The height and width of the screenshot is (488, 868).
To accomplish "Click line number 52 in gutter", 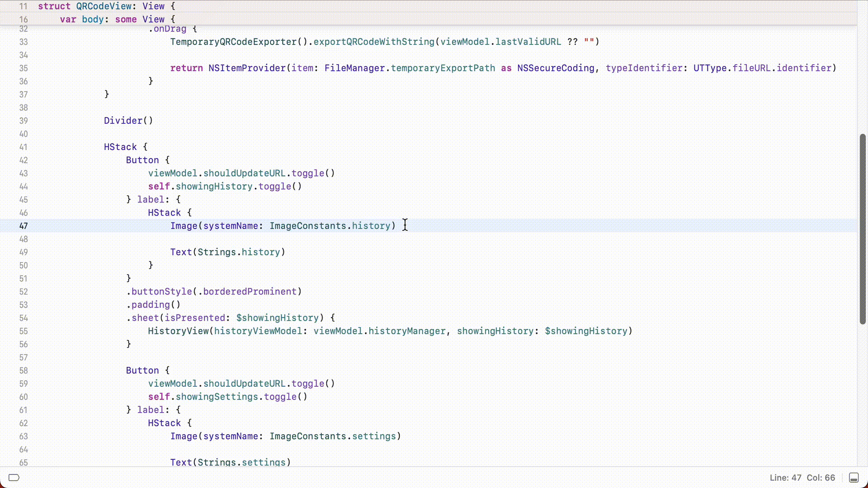I will click(24, 292).
